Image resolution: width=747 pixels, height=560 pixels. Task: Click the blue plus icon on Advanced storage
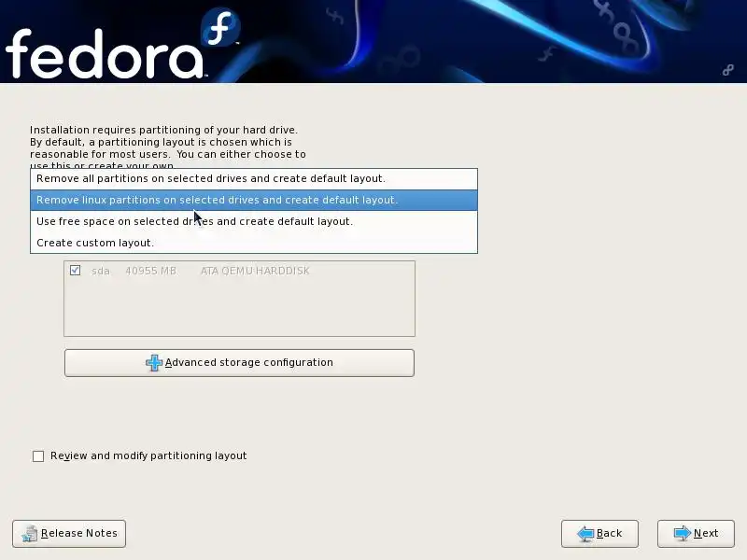coord(154,363)
